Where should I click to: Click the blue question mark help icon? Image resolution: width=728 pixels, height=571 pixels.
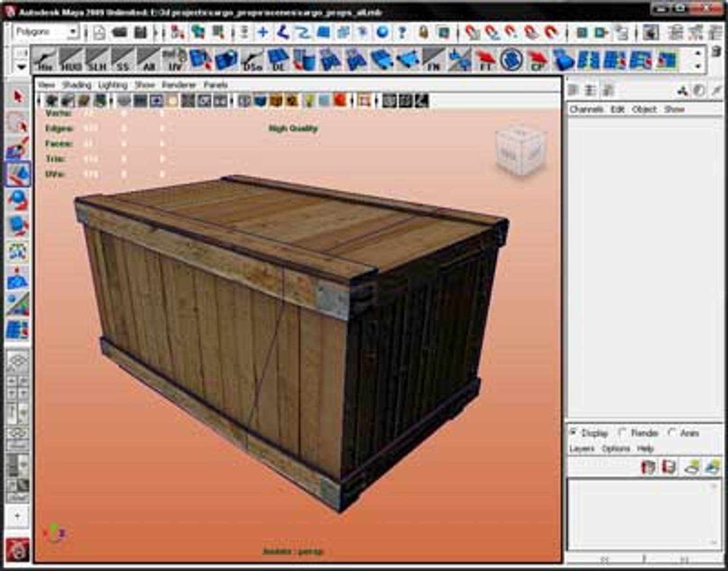click(x=402, y=33)
